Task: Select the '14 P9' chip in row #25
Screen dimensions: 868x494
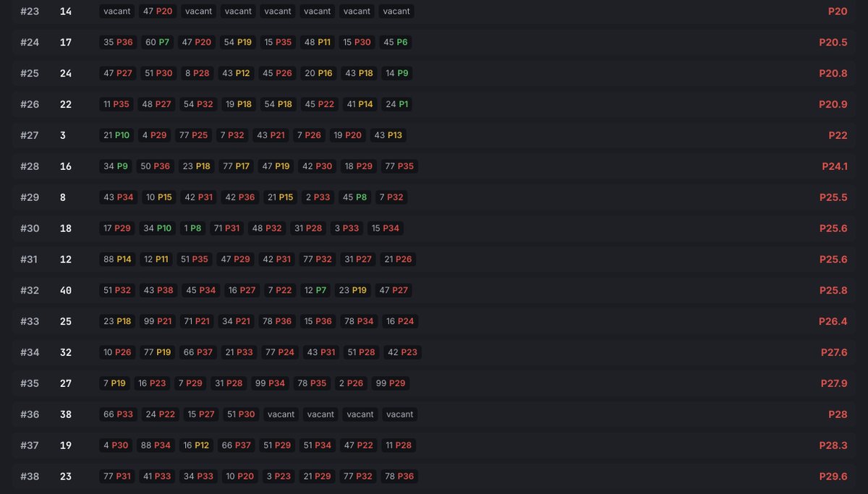Action: click(x=397, y=73)
